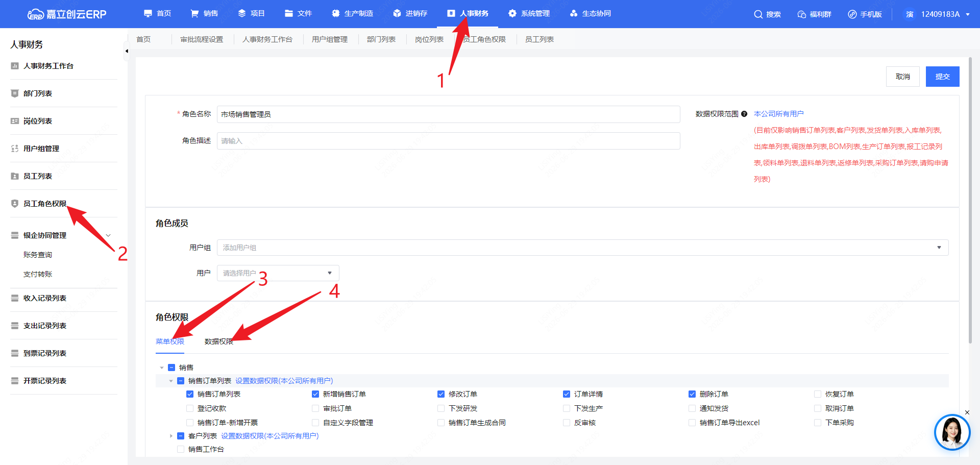The image size is (980, 465).
Task: Click the 提交 button
Action: click(943, 77)
